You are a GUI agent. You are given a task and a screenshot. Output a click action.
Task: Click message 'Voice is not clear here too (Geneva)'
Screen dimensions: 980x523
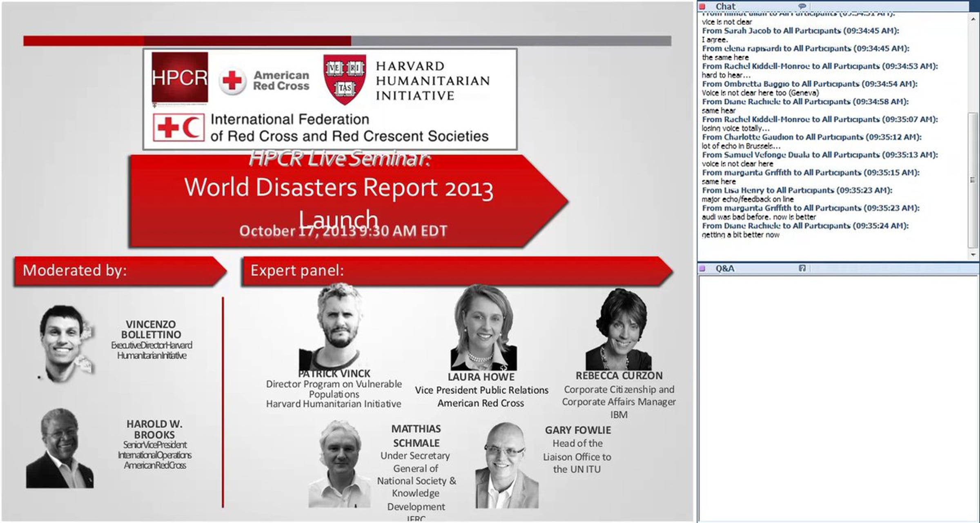pos(760,93)
